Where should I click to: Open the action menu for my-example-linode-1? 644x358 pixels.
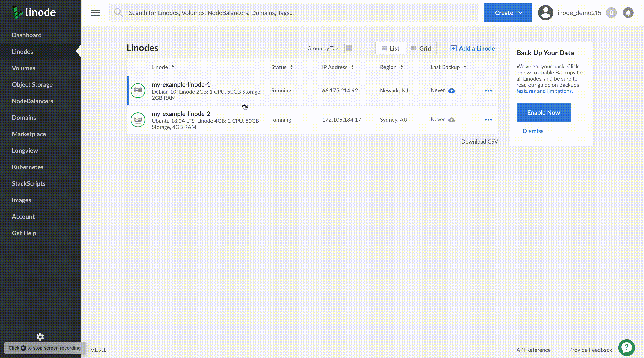(x=488, y=91)
